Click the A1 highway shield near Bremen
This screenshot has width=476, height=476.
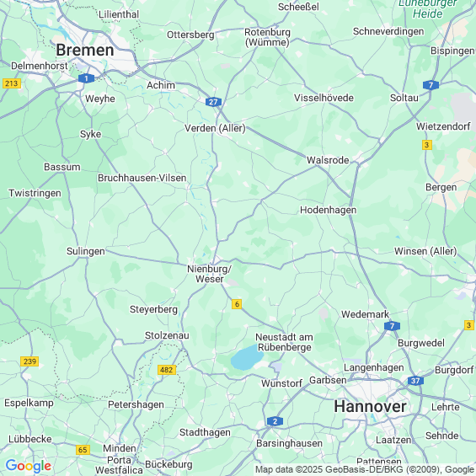86,78
